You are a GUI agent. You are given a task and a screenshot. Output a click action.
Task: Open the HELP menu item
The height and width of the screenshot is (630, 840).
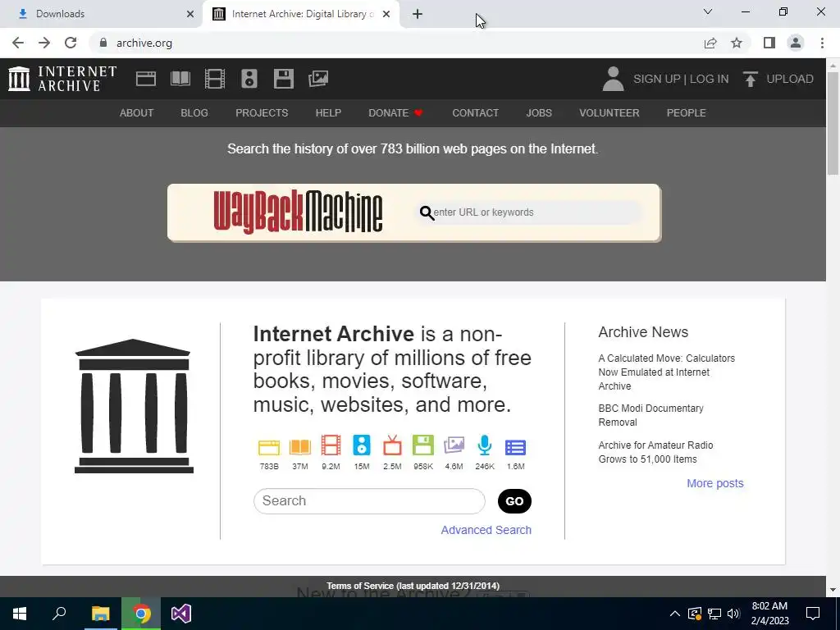(x=328, y=113)
